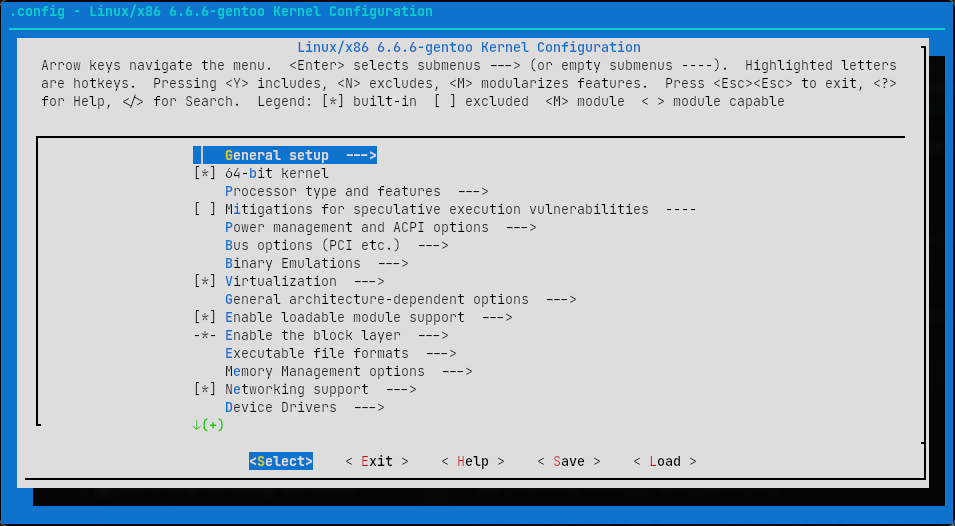Image resolution: width=955 pixels, height=526 pixels.
Task: Open Bus options (PCI etc.) submenu
Action: click(x=336, y=245)
